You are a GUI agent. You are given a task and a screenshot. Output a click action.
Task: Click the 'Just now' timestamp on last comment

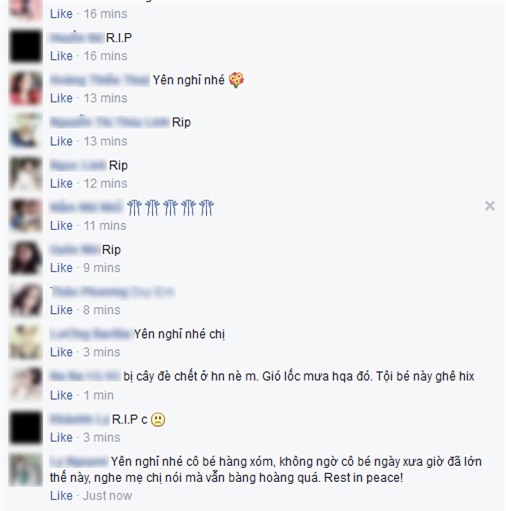(x=108, y=496)
